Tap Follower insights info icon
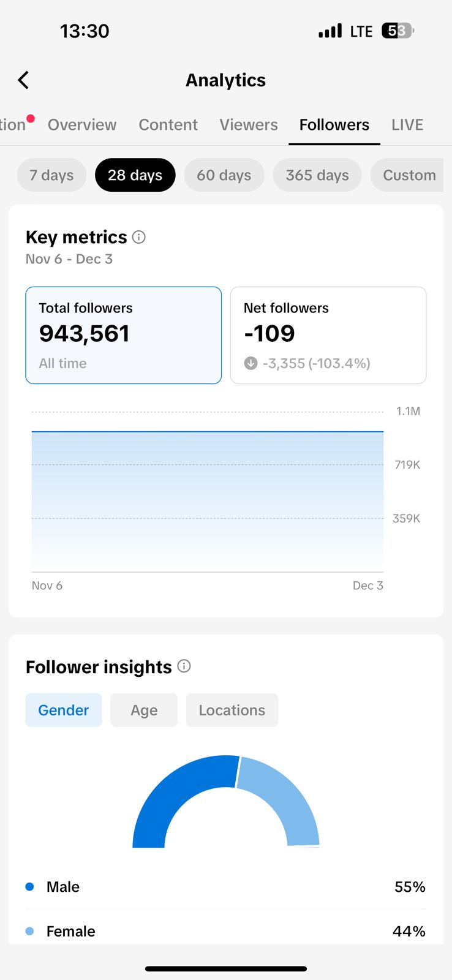Image resolution: width=452 pixels, height=980 pixels. 184,666
